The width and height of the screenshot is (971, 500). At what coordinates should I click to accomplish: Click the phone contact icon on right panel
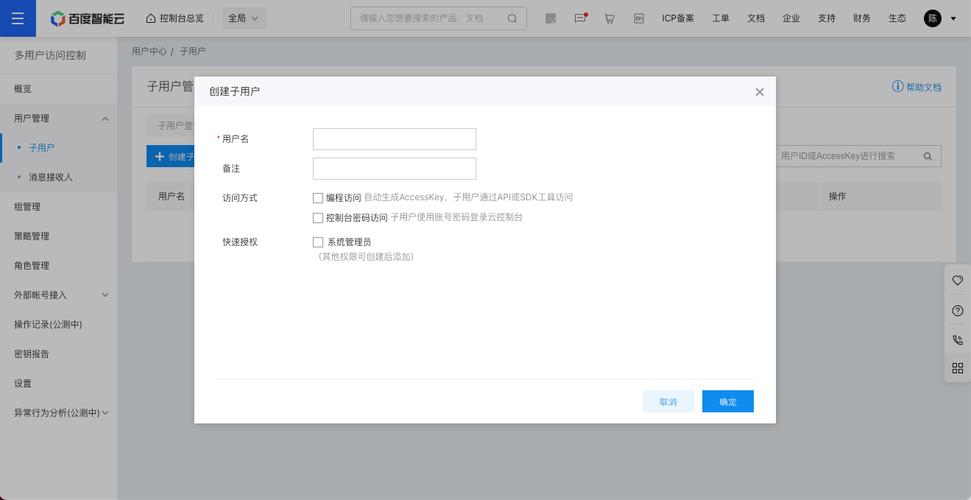(x=957, y=340)
